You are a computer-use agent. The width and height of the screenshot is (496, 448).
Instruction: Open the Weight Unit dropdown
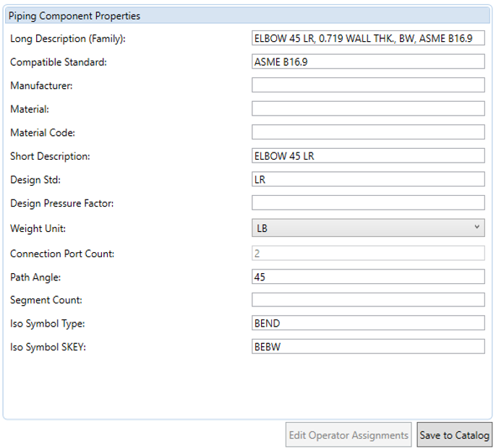click(x=368, y=228)
